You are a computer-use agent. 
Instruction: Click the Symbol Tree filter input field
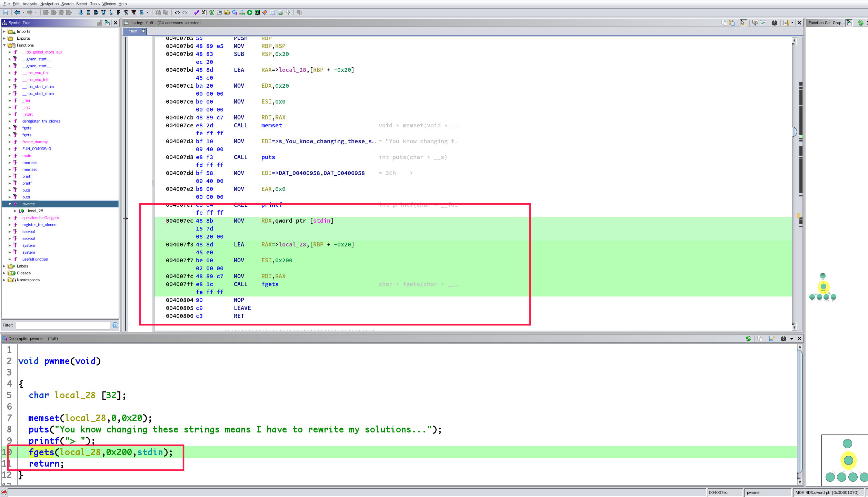(63, 325)
